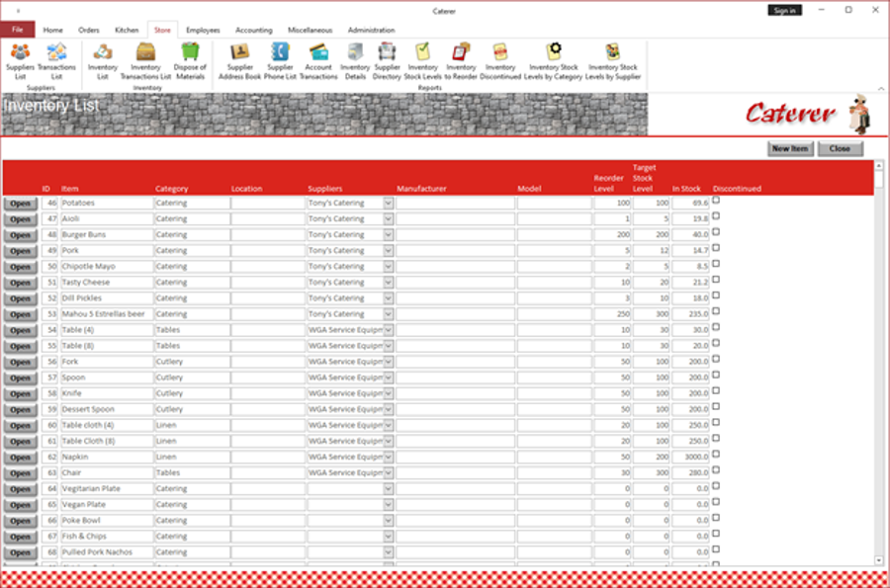Open the Inventory to Reorder report
Viewport: 890px width, 588px height.
(461, 61)
